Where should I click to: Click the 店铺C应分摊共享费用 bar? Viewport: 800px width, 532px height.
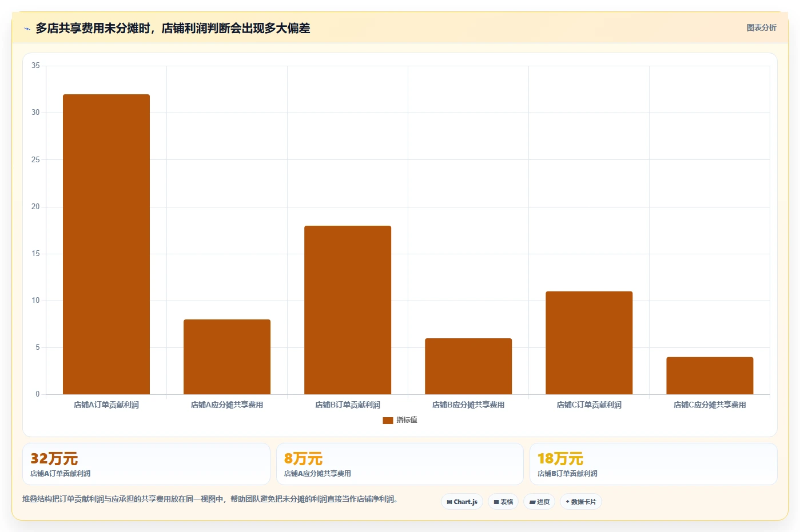pyautogui.click(x=710, y=375)
